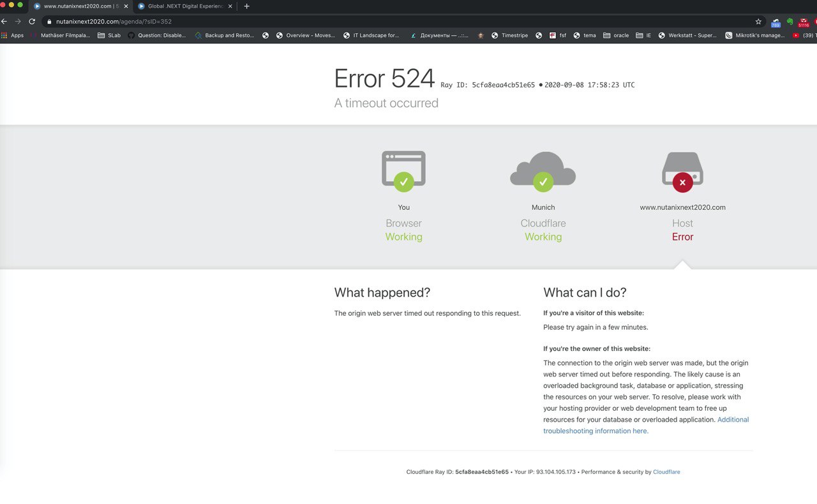Click the blue extension icon with 789 badge
817x504 pixels.
(x=776, y=22)
